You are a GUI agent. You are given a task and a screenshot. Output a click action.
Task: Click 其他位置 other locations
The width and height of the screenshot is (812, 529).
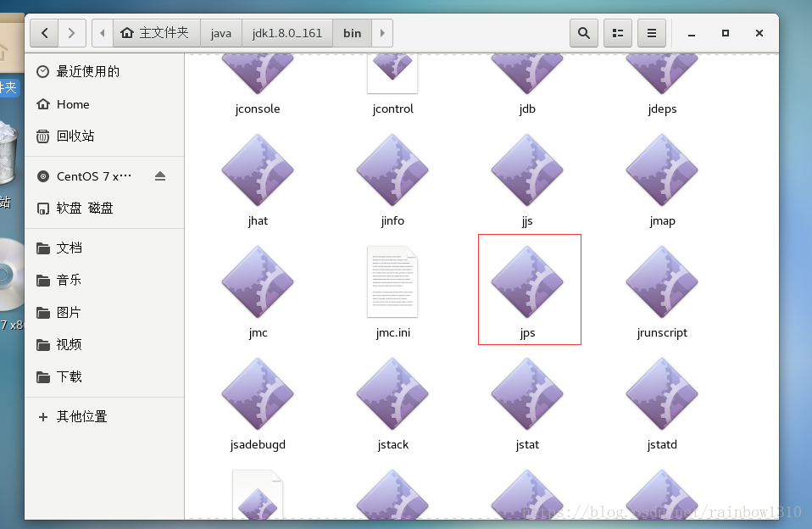point(104,416)
